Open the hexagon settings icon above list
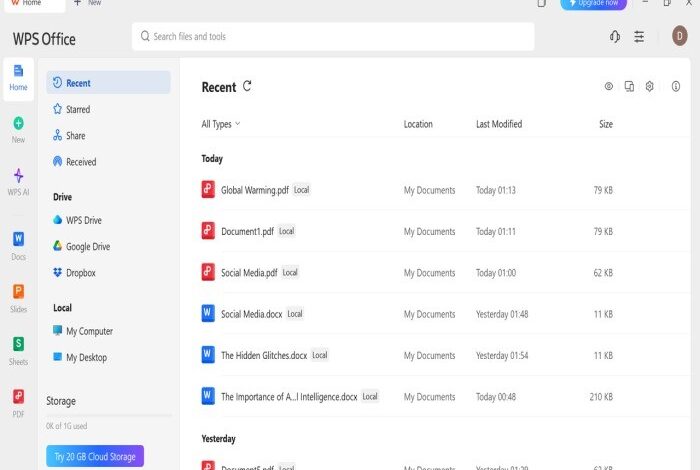 (650, 86)
